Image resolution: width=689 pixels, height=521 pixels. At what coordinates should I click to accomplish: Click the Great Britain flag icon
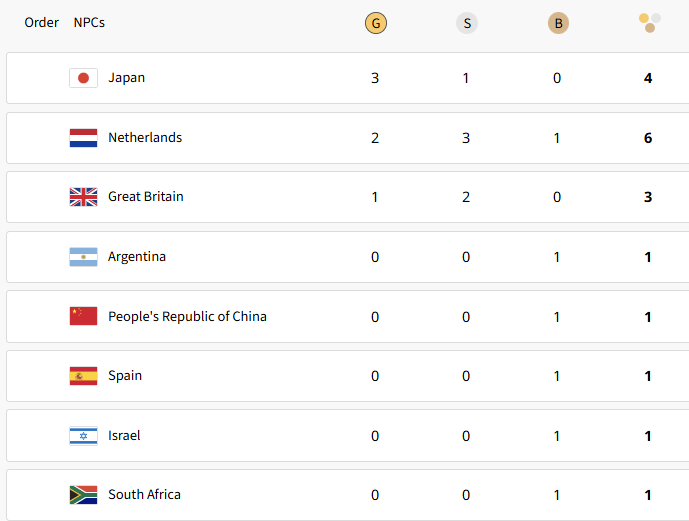pyautogui.click(x=83, y=197)
